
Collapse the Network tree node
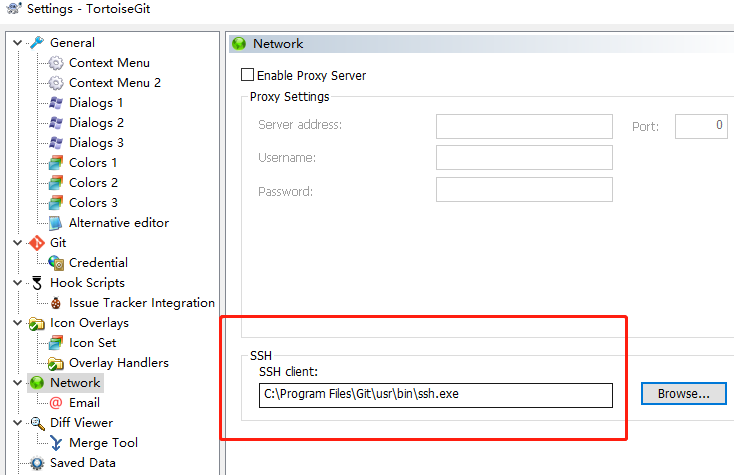click(18, 383)
